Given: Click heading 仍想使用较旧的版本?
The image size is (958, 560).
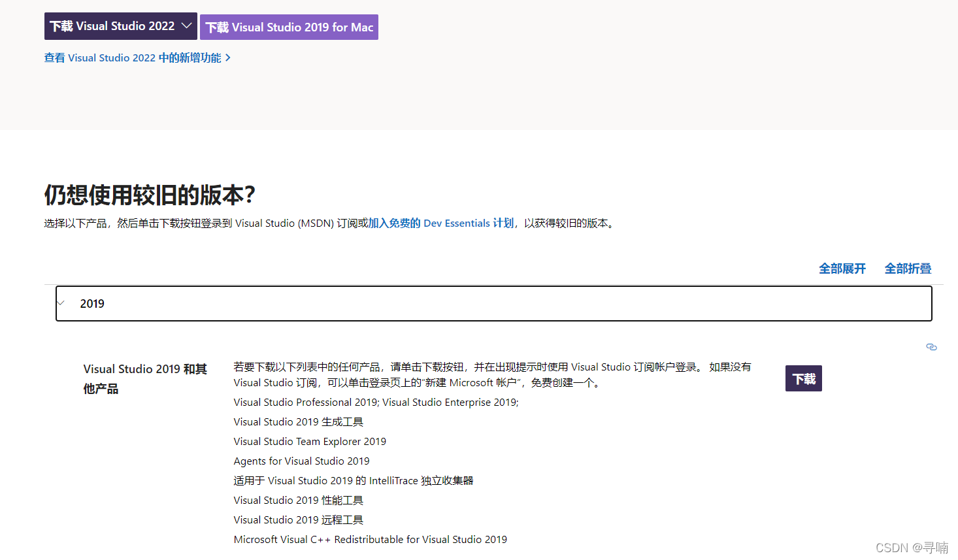Looking at the screenshot, I should point(150,195).
